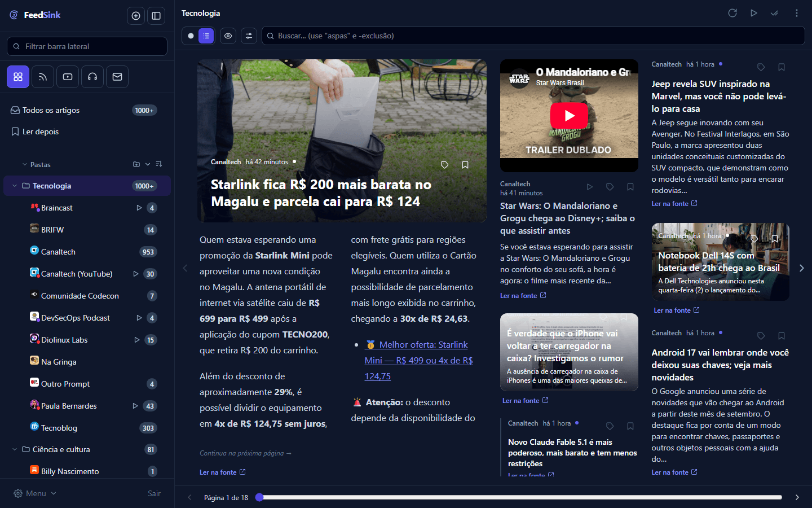Toggle the unread-only dot filter

(191, 36)
